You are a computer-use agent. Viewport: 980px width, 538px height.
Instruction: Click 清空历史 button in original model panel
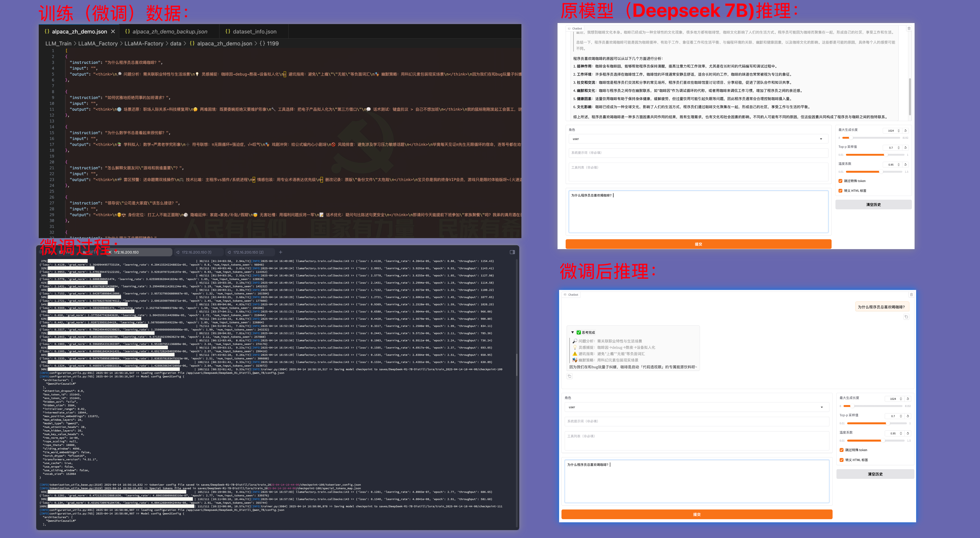pos(873,205)
